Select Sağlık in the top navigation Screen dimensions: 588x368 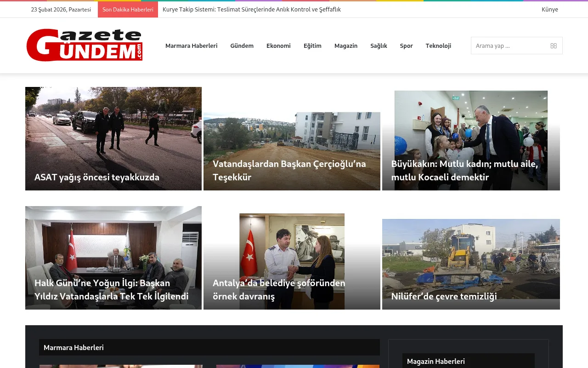click(379, 46)
